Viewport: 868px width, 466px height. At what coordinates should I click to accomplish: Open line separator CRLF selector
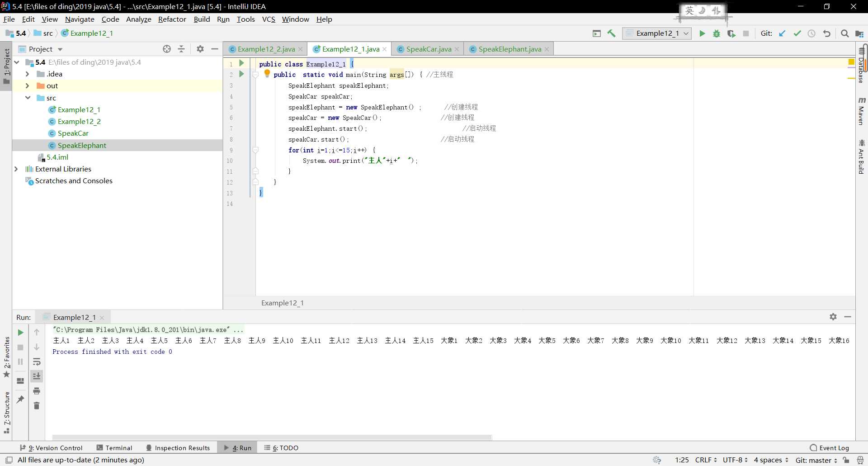pos(706,460)
